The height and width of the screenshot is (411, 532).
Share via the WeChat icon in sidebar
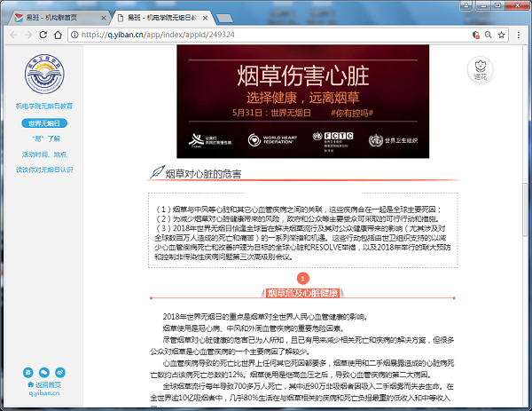pos(44,371)
